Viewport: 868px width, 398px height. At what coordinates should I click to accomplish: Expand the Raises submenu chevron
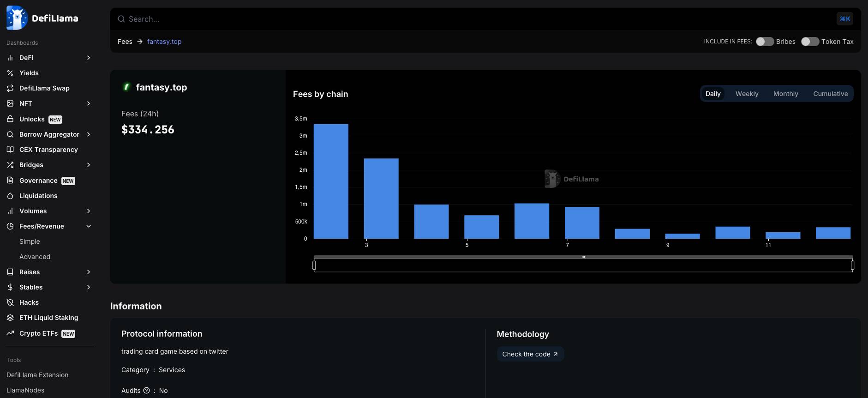[x=89, y=272]
